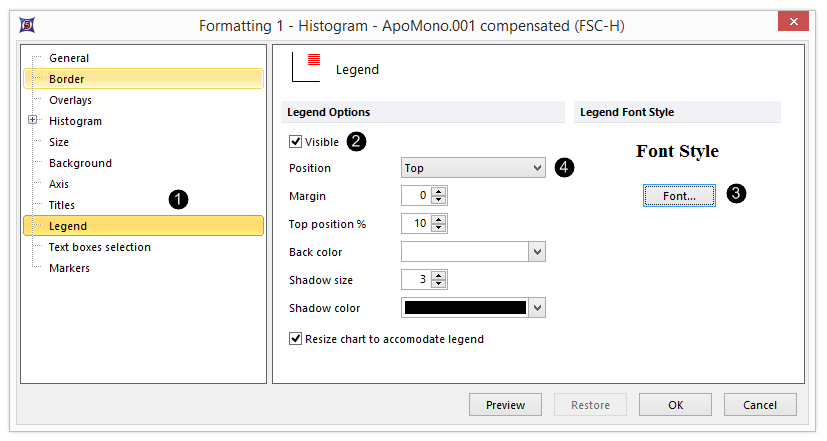
Task: Select the Markers category
Action: coord(69,268)
